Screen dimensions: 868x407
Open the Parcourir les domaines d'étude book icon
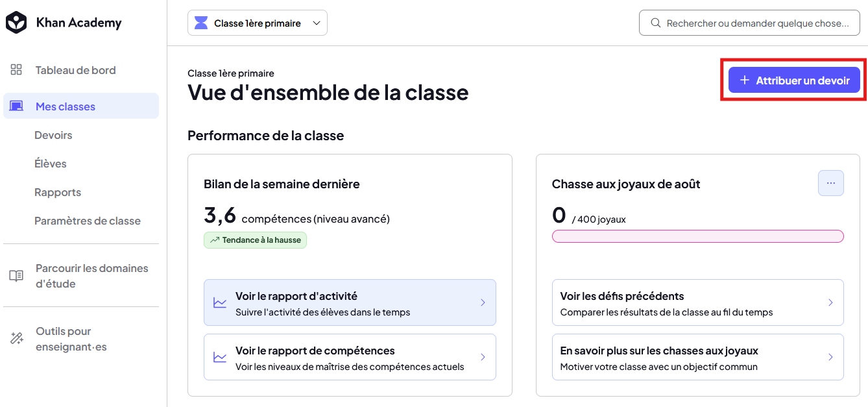click(16, 276)
